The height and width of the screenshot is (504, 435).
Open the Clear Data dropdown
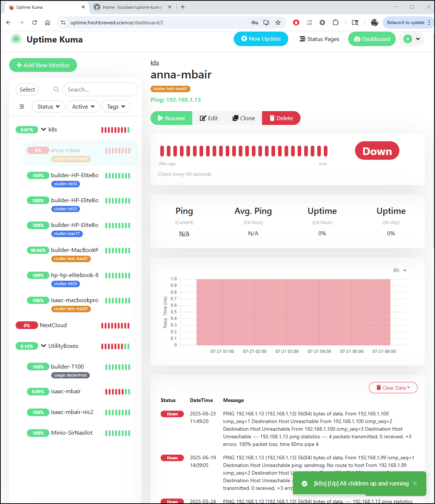tap(393, 388)
